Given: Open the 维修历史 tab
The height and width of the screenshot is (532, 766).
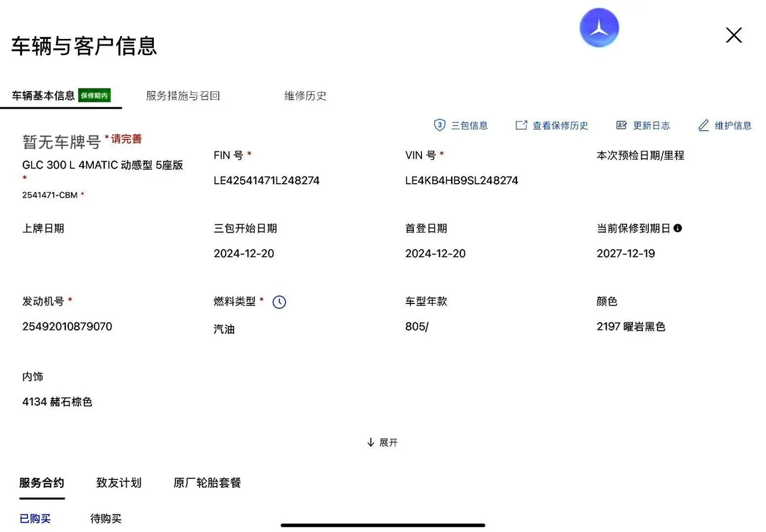Looking at the screenshot, I should point(305,96).
